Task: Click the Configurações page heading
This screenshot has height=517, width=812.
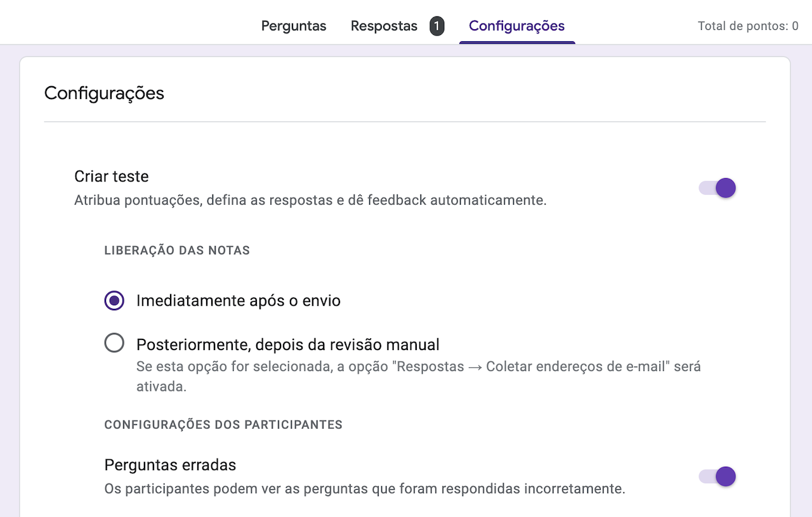Action: tap(104, 93)
